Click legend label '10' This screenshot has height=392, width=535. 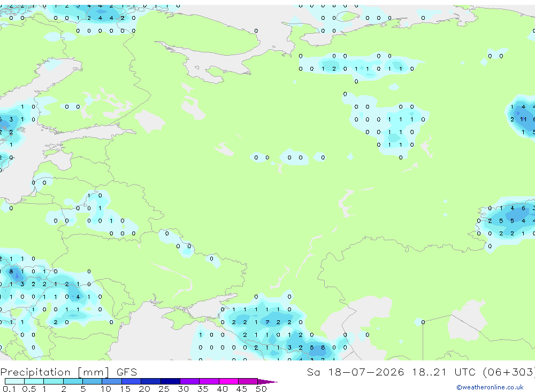coord(105,389)
